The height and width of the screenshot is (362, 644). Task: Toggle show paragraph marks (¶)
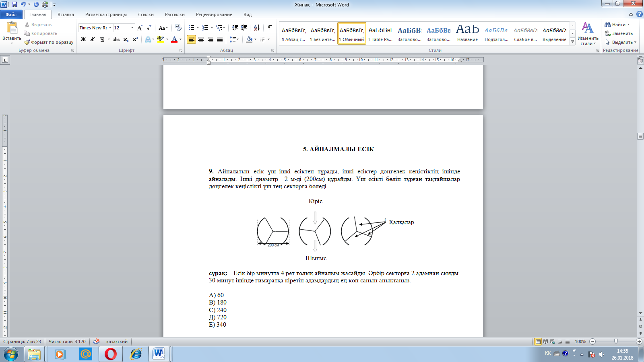pyautogui.click(x=270, y=28)
